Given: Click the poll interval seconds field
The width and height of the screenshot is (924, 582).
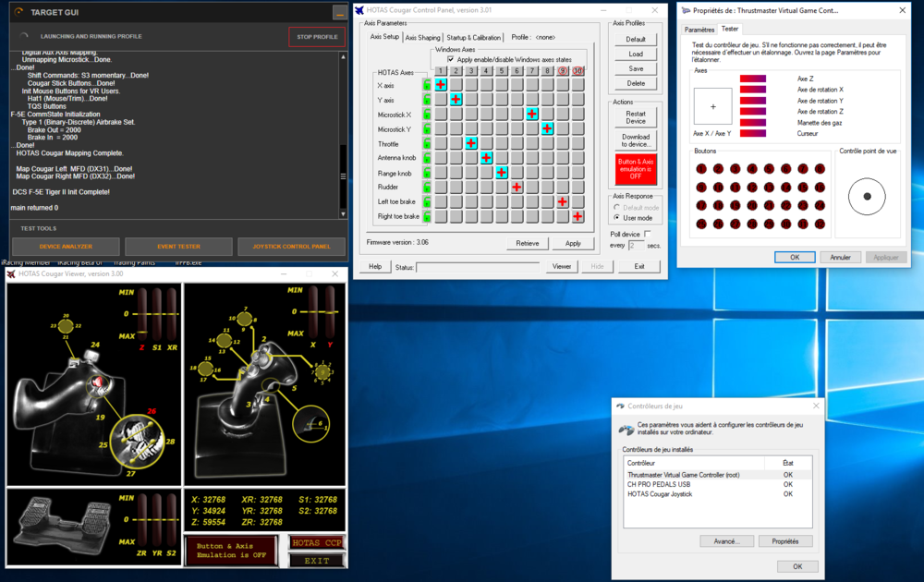Looking at the screenshot, I should pos(636,245).
